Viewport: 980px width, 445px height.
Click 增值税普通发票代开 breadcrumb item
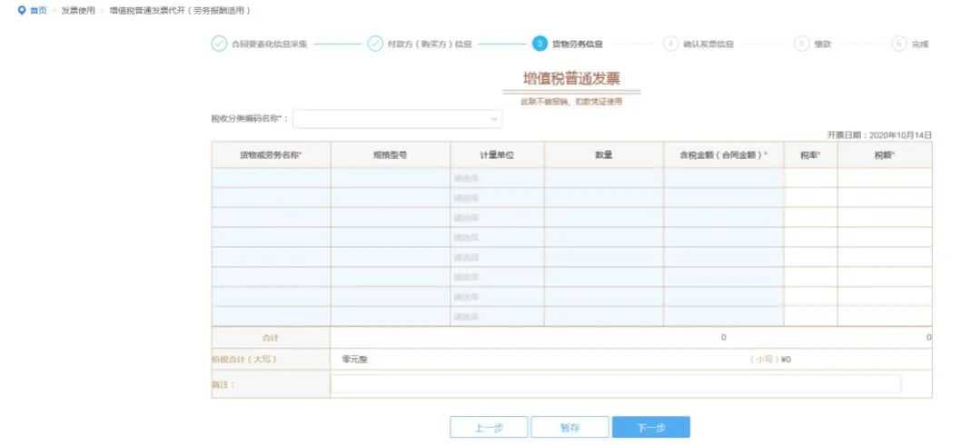point(179,10)
